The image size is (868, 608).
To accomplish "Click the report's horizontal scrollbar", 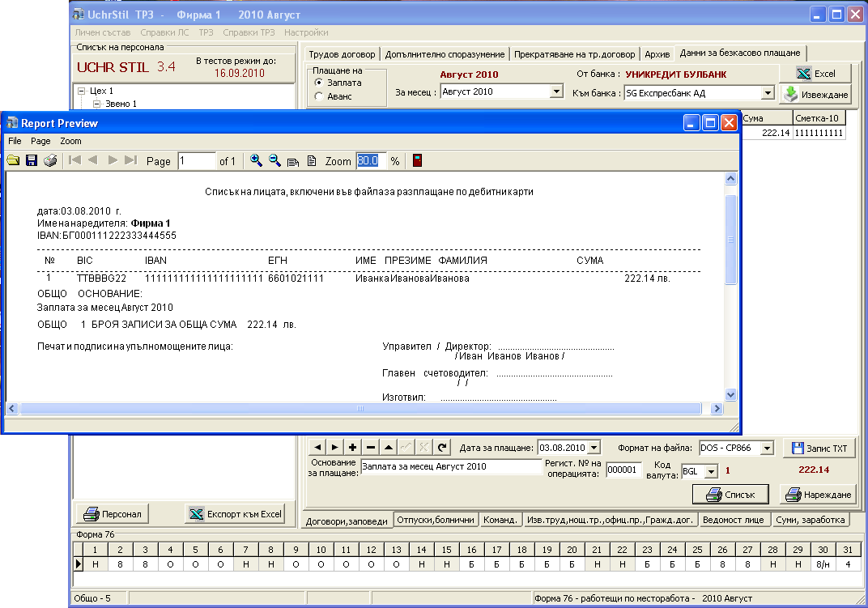I will 364,409.
